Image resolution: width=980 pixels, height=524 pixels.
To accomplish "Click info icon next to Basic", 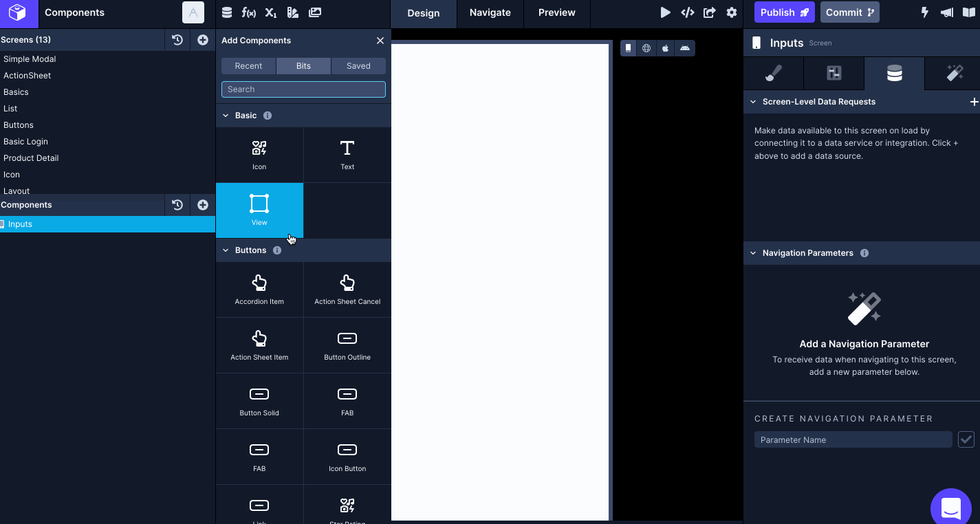I will [268, 116].
